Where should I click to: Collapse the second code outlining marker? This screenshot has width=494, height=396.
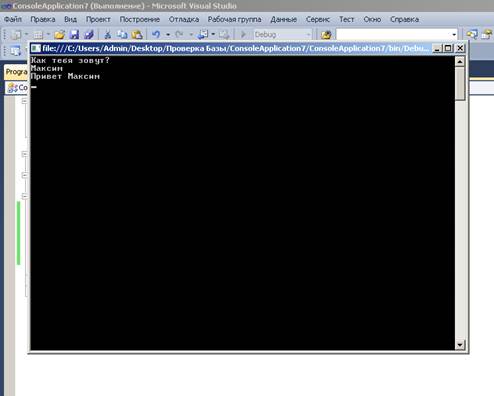tap(25, 154)
